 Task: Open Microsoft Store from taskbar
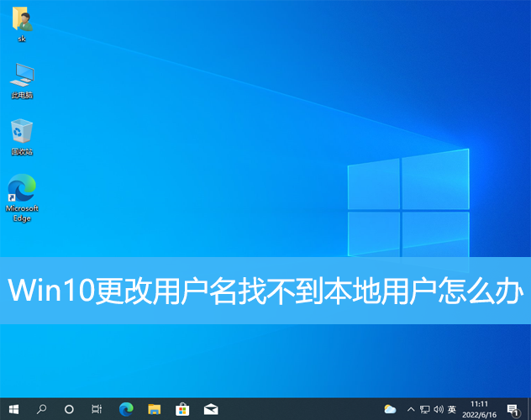(182, 409)
